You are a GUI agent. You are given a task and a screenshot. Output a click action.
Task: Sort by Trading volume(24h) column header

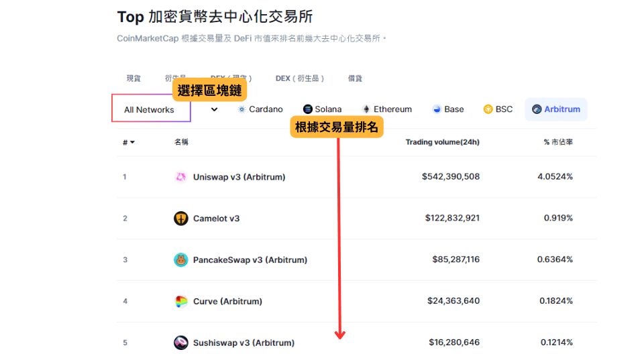coord(442,142)
